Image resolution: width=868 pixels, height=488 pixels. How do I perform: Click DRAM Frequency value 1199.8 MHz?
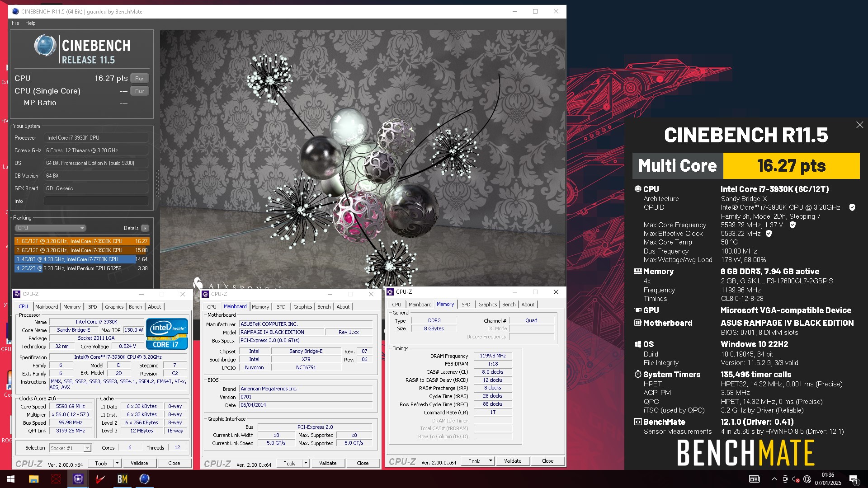click(493, 356)
